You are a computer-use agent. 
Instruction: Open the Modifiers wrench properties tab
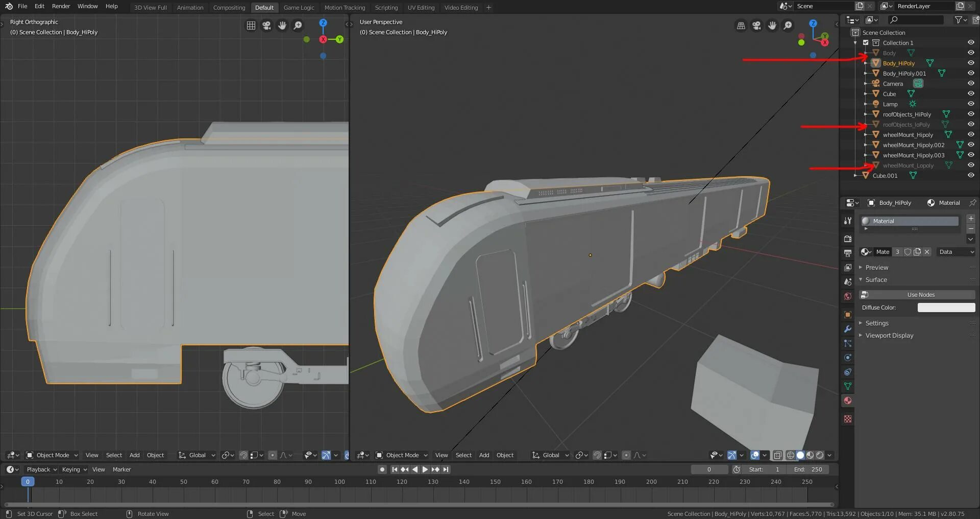[848, 329]
